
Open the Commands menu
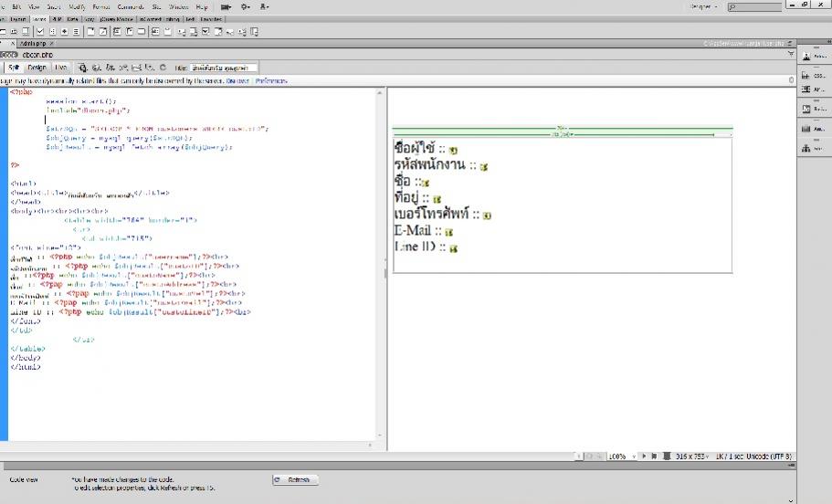point(131,7)
